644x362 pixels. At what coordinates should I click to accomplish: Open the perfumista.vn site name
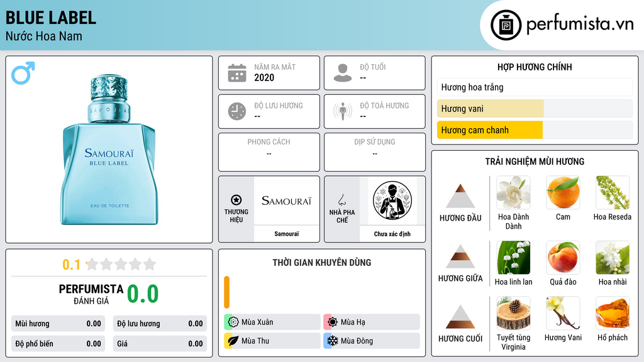(x=580, y=24)
